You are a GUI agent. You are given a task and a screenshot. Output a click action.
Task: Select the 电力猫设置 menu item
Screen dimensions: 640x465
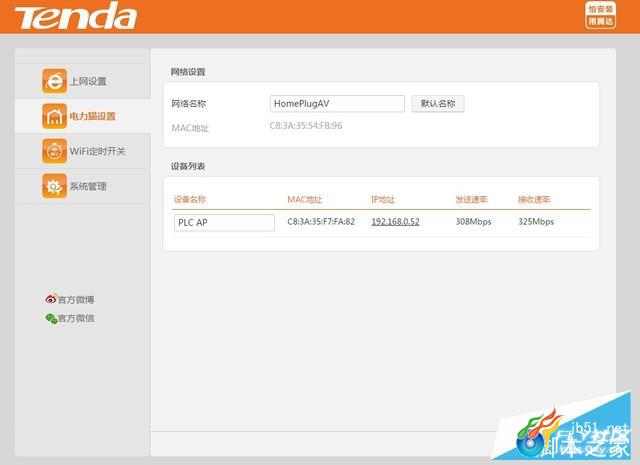[x=82, y=116]
